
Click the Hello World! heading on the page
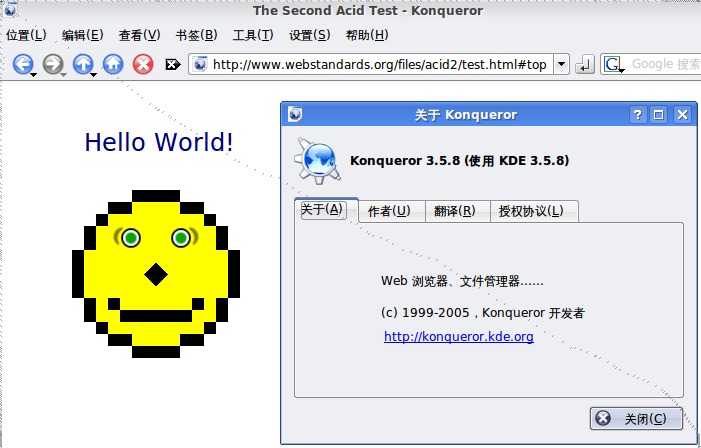(x=159, y=142)
